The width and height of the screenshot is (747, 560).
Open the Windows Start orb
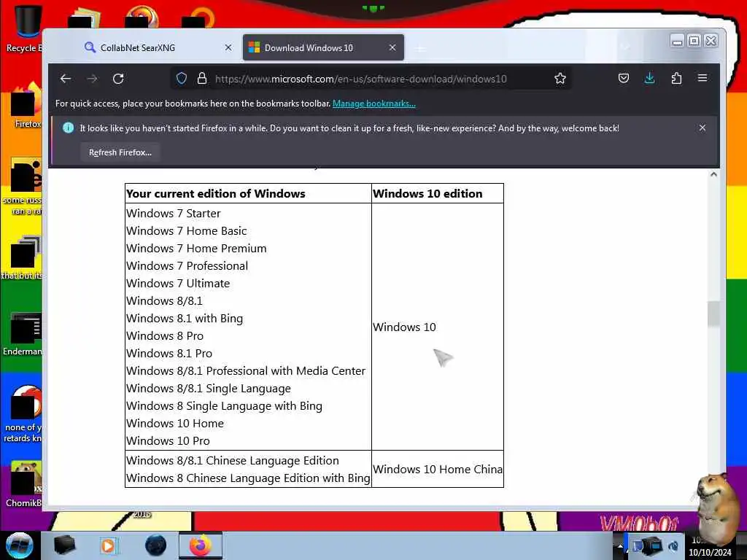click(20, 545)
